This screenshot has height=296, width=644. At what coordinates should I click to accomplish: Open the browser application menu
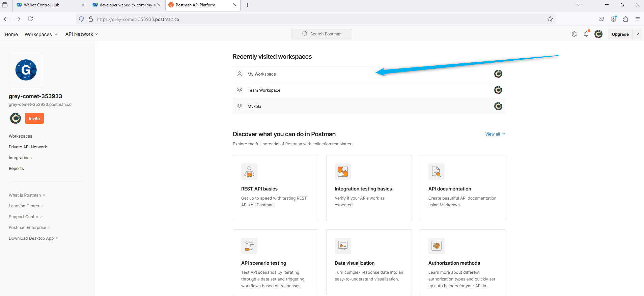[638, 19]
